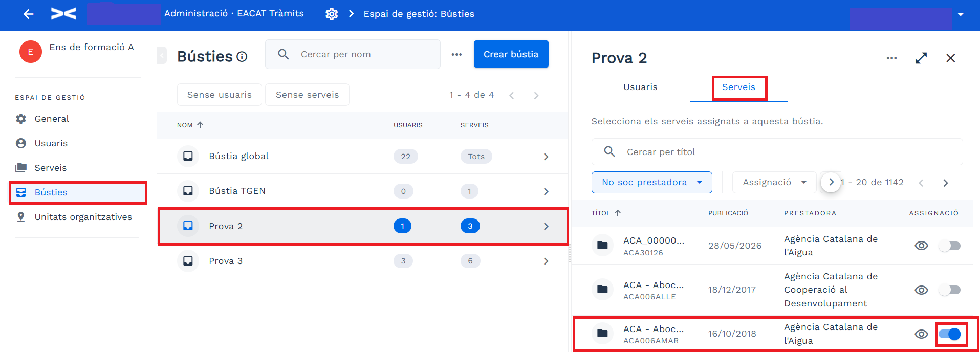Screen dimensions: 980x352
Task: Expand the Prova 2 panel to full screen
Action: point(921,58)
